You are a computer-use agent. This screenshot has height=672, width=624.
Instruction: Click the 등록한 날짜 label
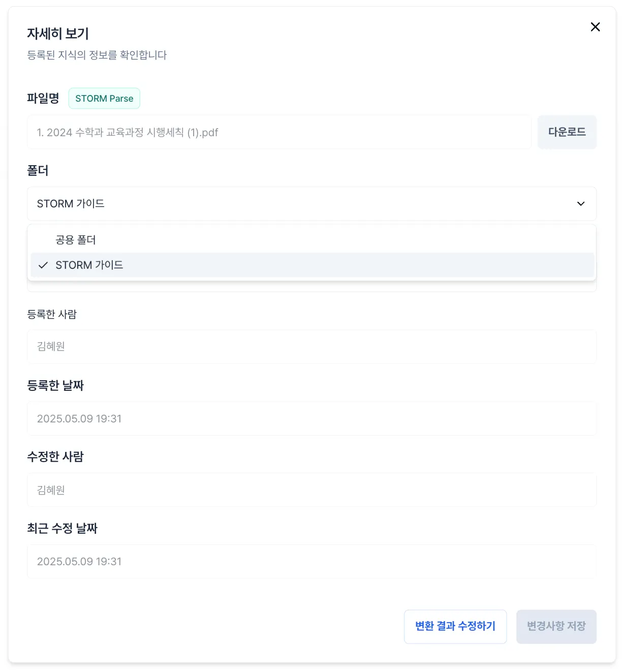click(x=55, y=386)
